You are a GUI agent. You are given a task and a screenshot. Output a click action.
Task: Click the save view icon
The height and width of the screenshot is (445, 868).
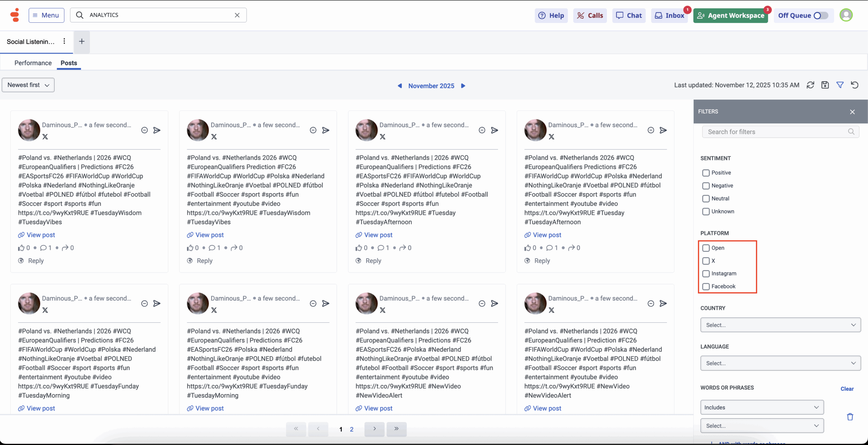(825, 85)
